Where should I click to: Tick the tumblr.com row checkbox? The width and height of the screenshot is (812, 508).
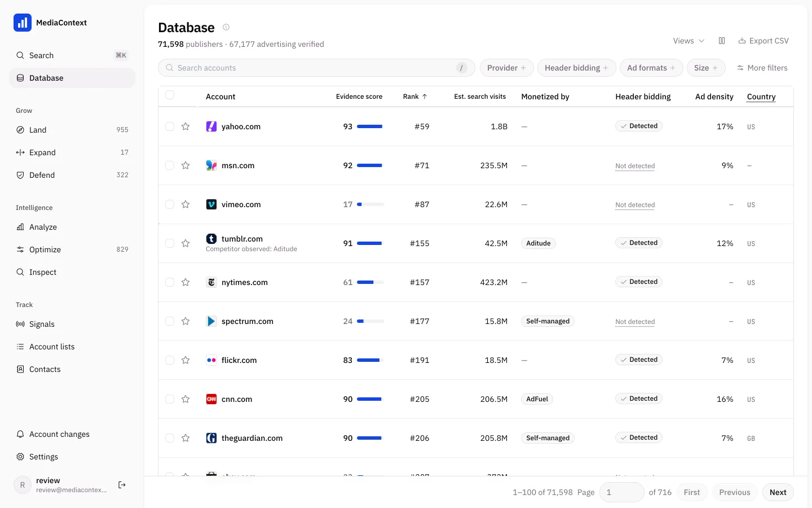pyautogui.click(x=170, y=243)
